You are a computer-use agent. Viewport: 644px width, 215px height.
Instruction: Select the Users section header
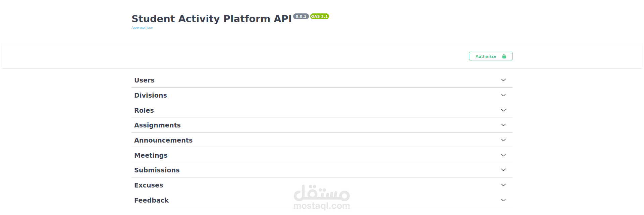click(144, 80)
